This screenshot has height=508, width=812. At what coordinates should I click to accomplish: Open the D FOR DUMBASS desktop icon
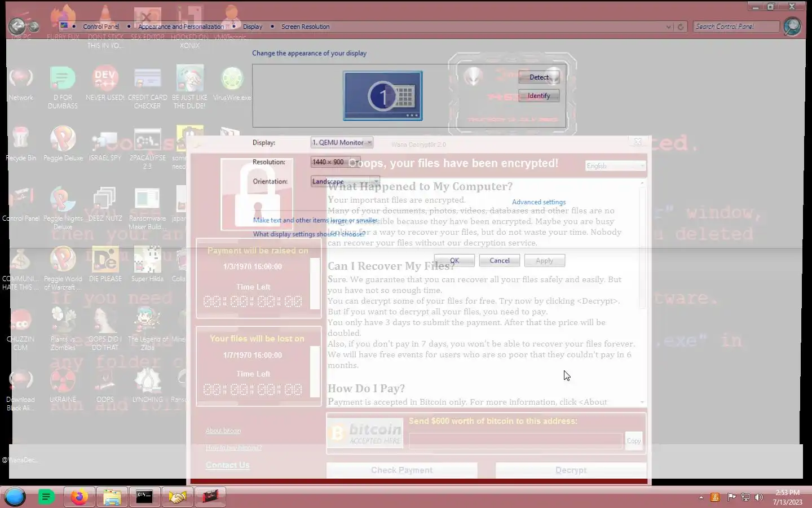pos(63,87)
